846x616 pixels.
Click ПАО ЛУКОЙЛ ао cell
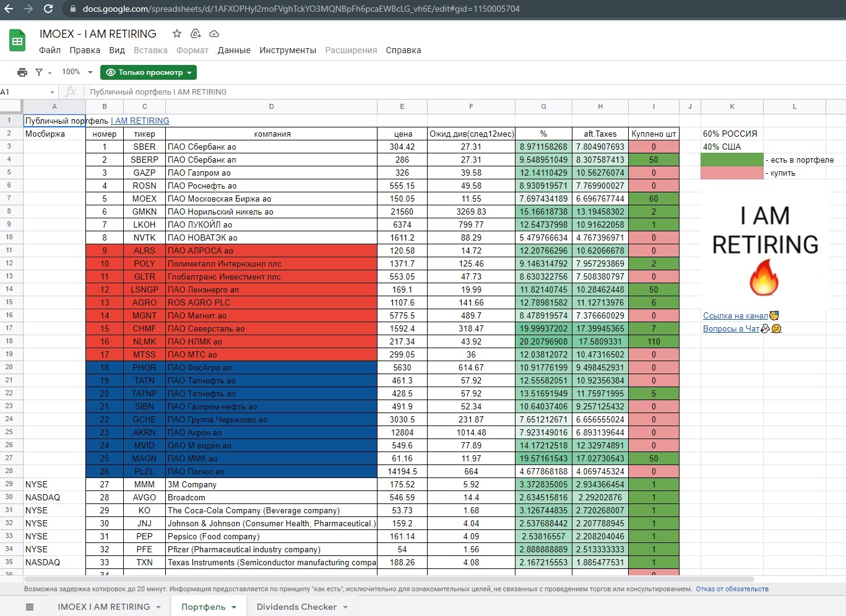coord(271,225)
